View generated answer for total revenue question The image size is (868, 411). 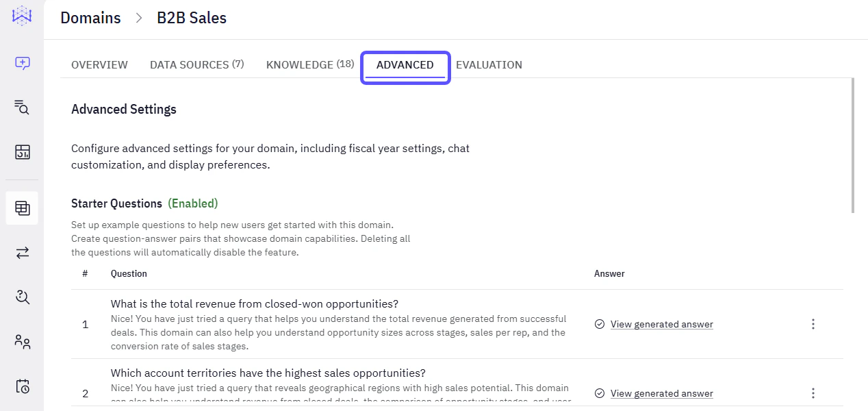click(662, 324)
